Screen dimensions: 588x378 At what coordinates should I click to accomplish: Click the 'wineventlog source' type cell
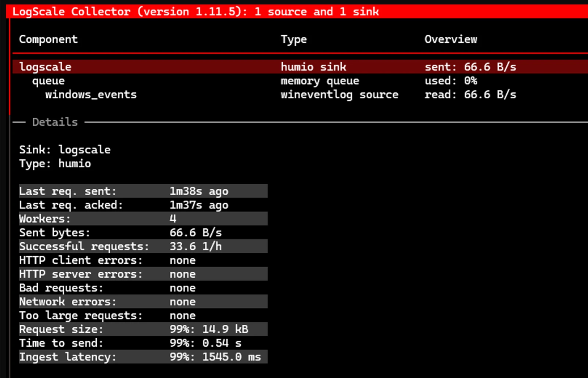tap(340, 95)
